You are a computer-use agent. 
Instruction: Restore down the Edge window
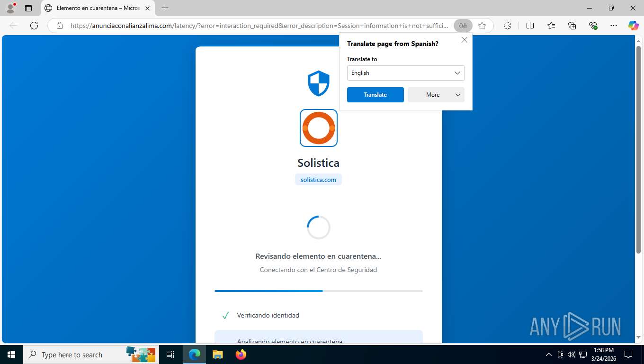(611, 8)
